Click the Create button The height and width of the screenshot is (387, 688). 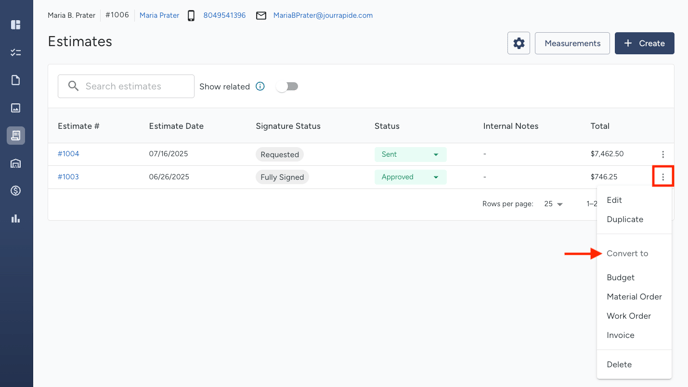click(644, 43)
